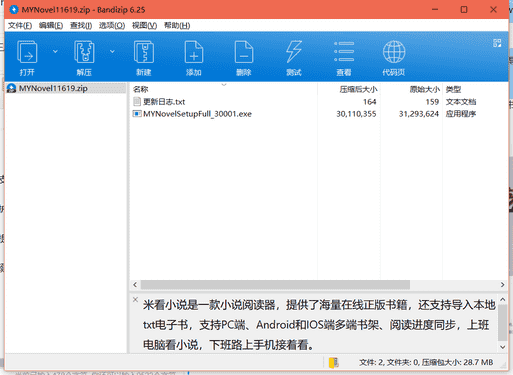Image resolution: width=513 pixels, height=375 pixels.
Task: Click the 31,293,624 original size cell
Action: tap(419, 114)
